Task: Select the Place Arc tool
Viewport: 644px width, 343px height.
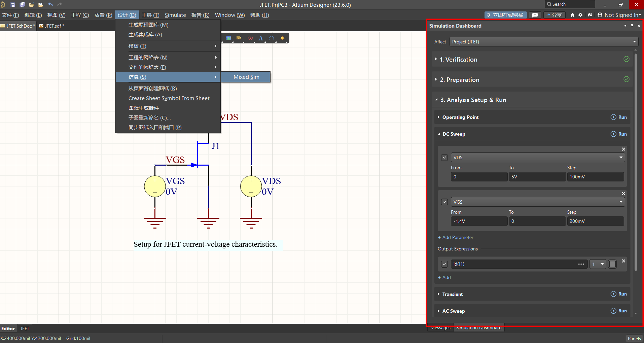Action: click(272, 38)
